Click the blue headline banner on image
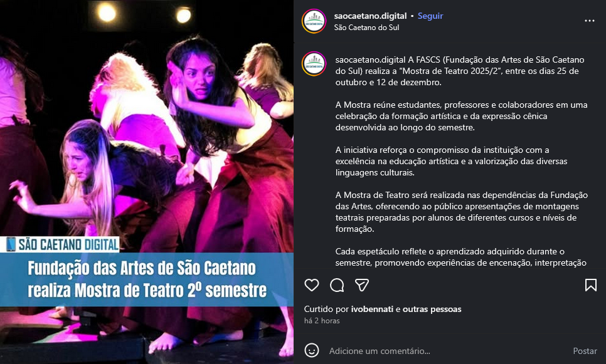606x364 pixels. 147,279
